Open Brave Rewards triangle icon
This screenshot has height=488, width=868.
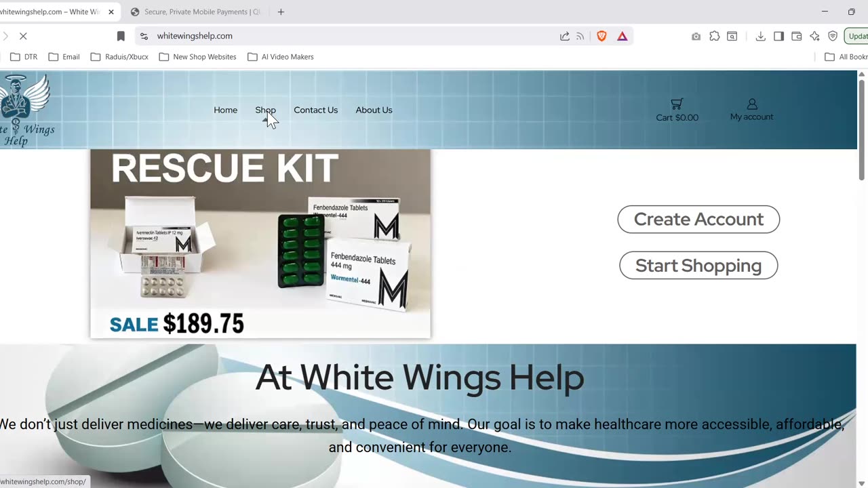pyautogui.click(x=623, y=36)
